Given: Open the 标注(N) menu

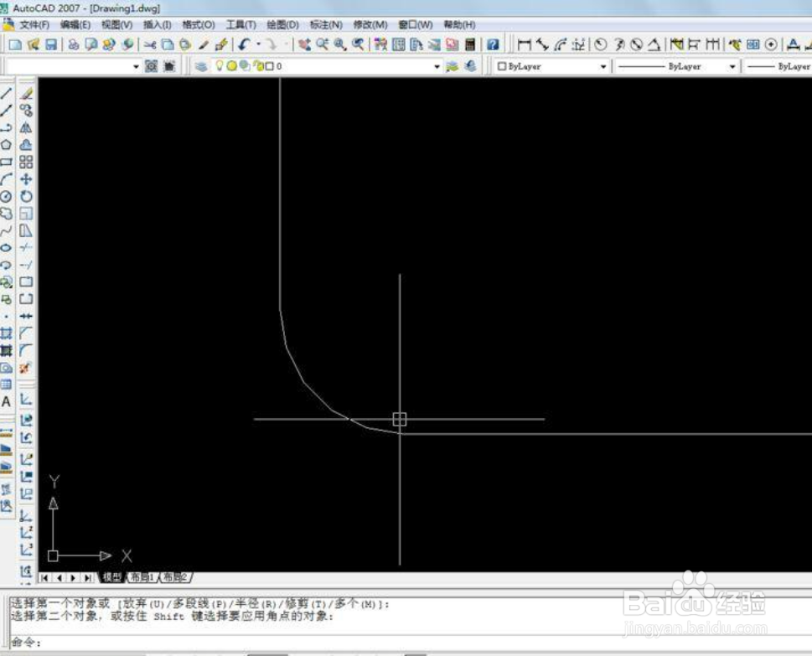Looking at the screenshot, I should 326,25.
